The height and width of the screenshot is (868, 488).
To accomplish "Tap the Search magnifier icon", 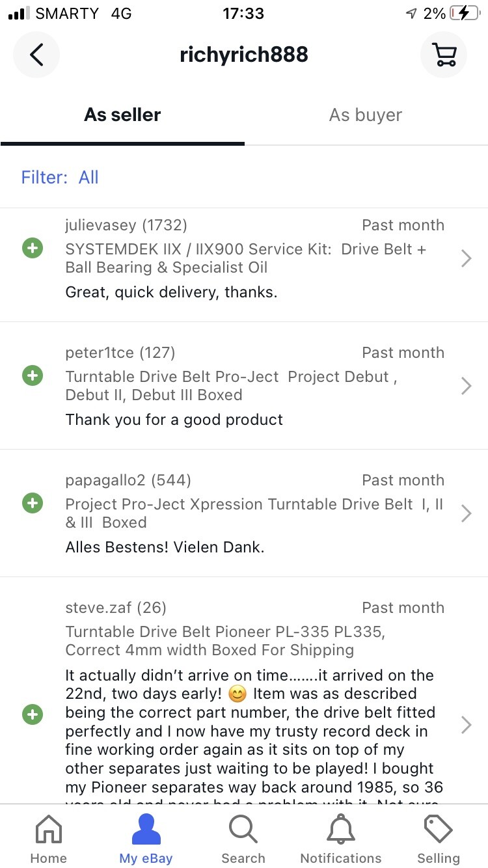I will 243,831.
